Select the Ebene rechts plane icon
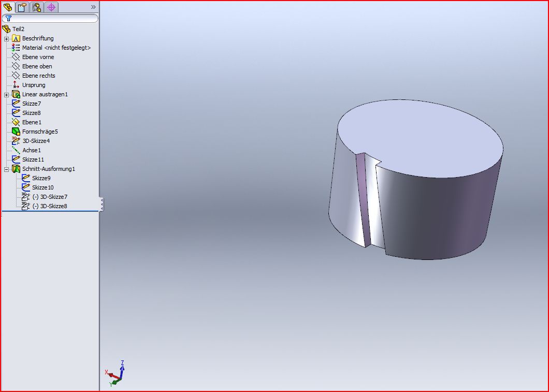 pos(16,75)
